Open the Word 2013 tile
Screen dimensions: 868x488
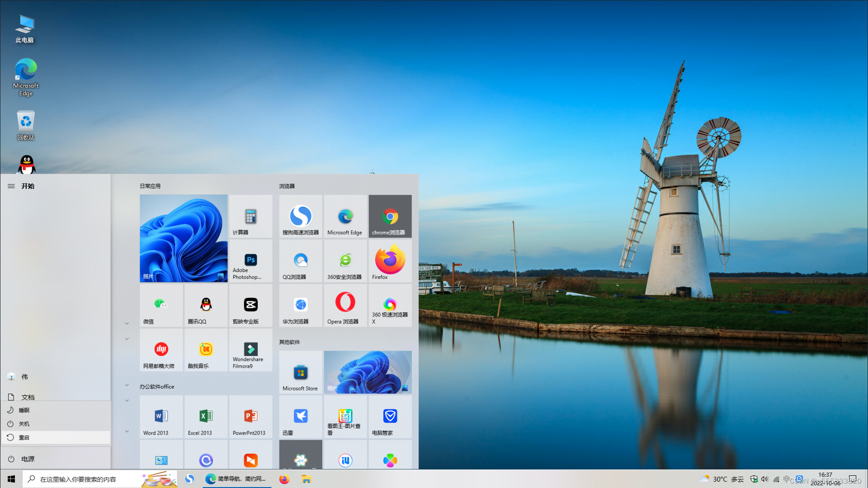pos(161,417)
